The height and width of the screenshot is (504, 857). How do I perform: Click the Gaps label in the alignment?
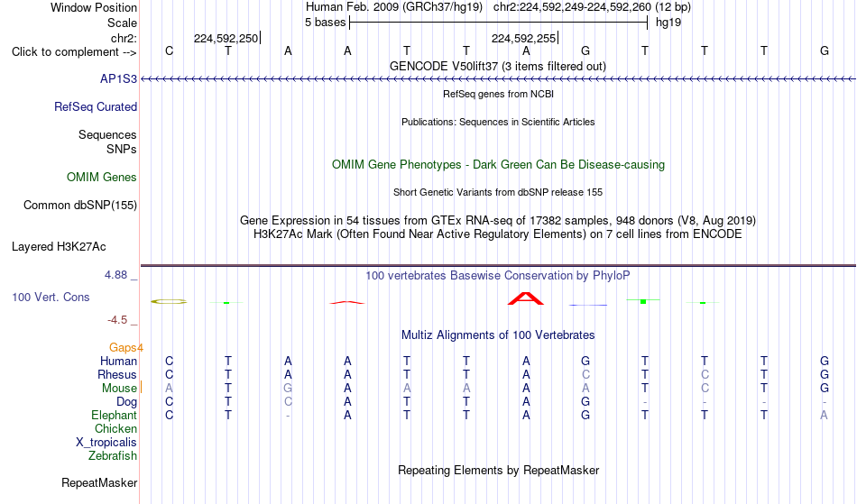tap(125, 348)
